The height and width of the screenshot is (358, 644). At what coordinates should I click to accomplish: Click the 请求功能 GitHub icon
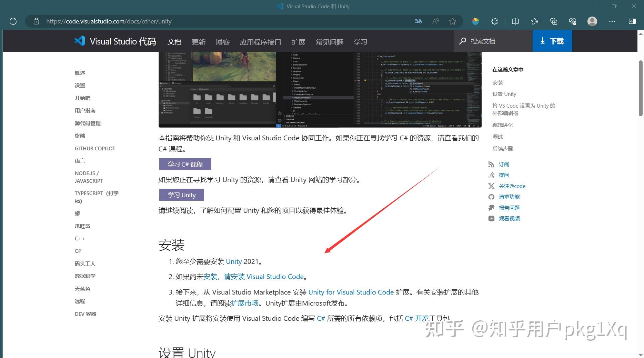tap(491, 197)
